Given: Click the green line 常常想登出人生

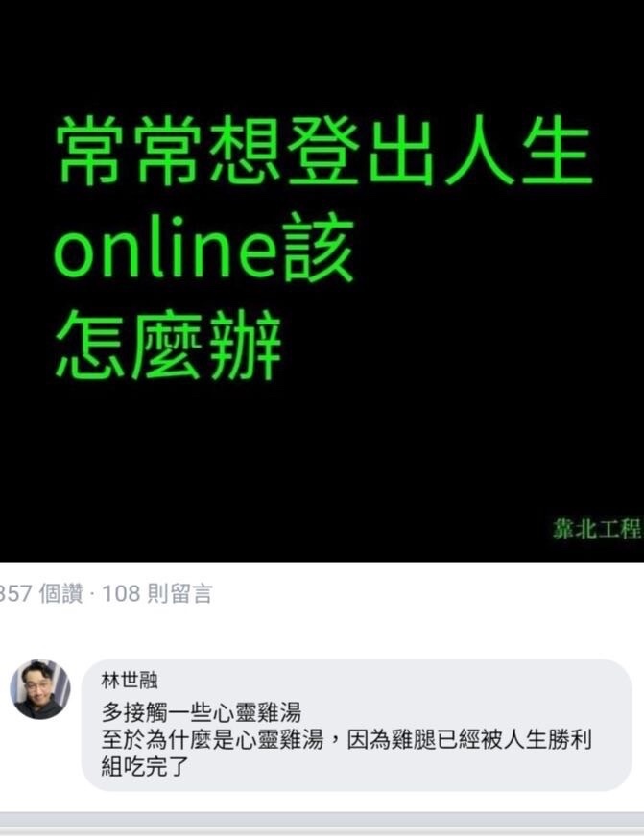Looking at the screenshot, I should (324, 151).
